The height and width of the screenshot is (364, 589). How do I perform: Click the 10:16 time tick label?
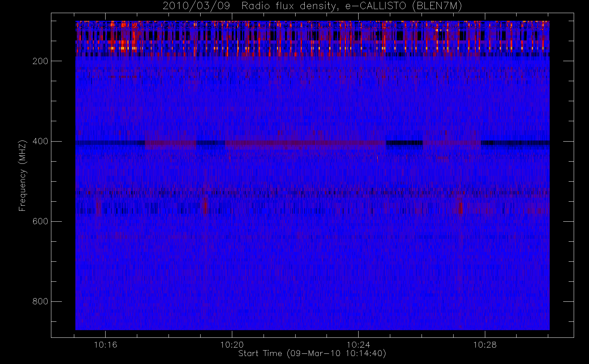coord(106,345)
